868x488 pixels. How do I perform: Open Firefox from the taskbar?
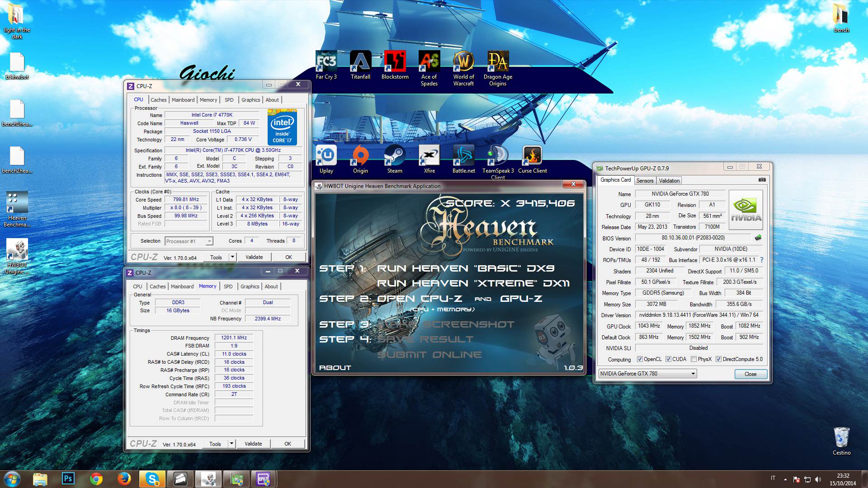tap(124, 479)
